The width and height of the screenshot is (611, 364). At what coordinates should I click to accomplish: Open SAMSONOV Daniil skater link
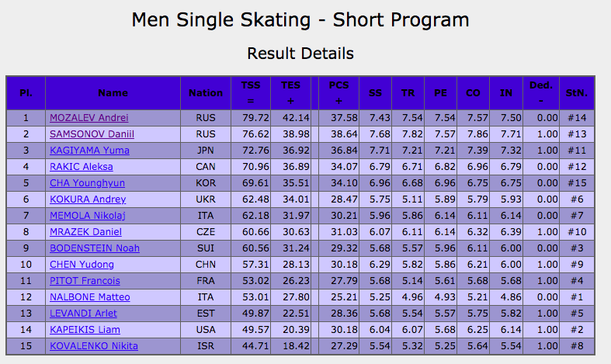[91, 134]
